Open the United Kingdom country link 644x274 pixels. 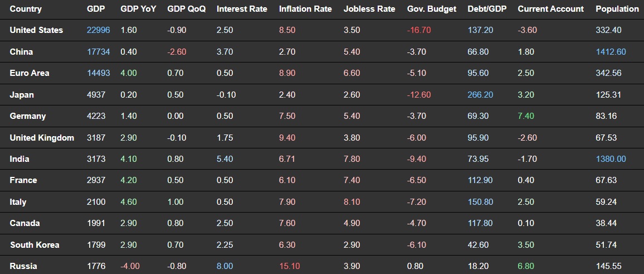click(42, 137)
